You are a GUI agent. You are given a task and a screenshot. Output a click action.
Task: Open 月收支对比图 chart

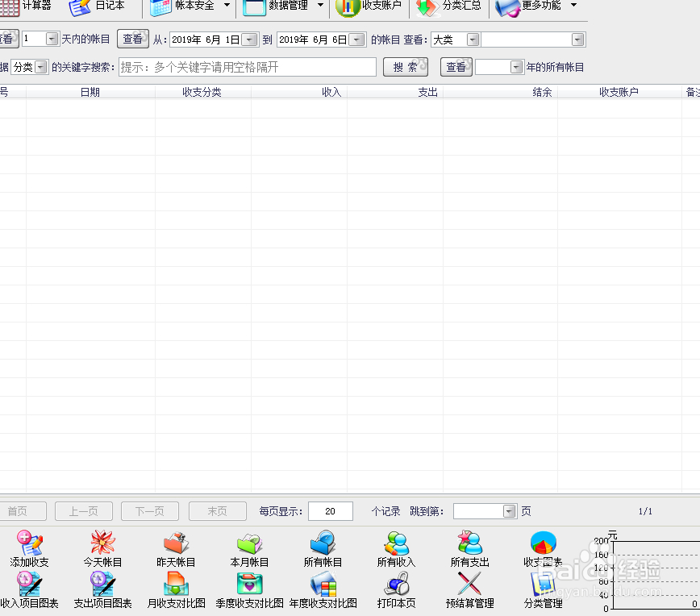176,584
